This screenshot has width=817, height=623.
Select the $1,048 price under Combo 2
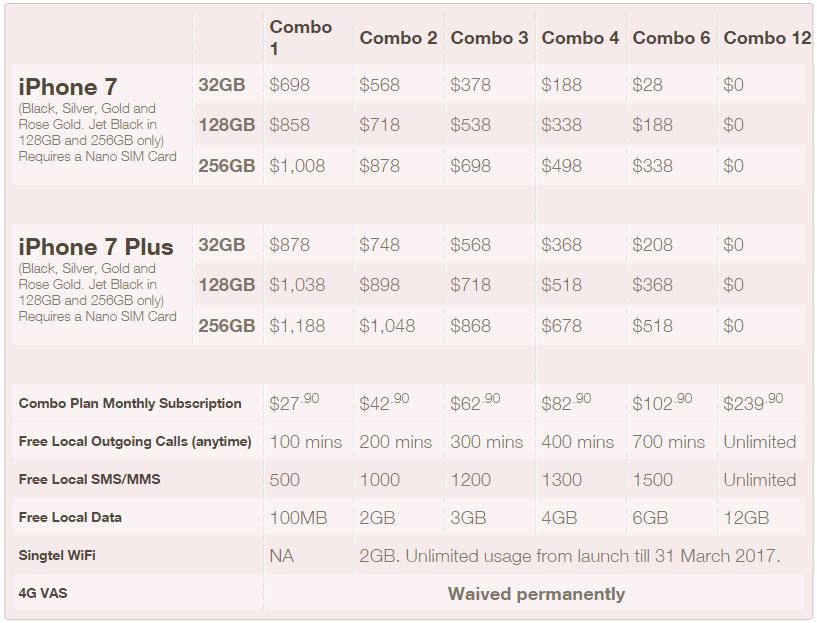click(387, 326)
